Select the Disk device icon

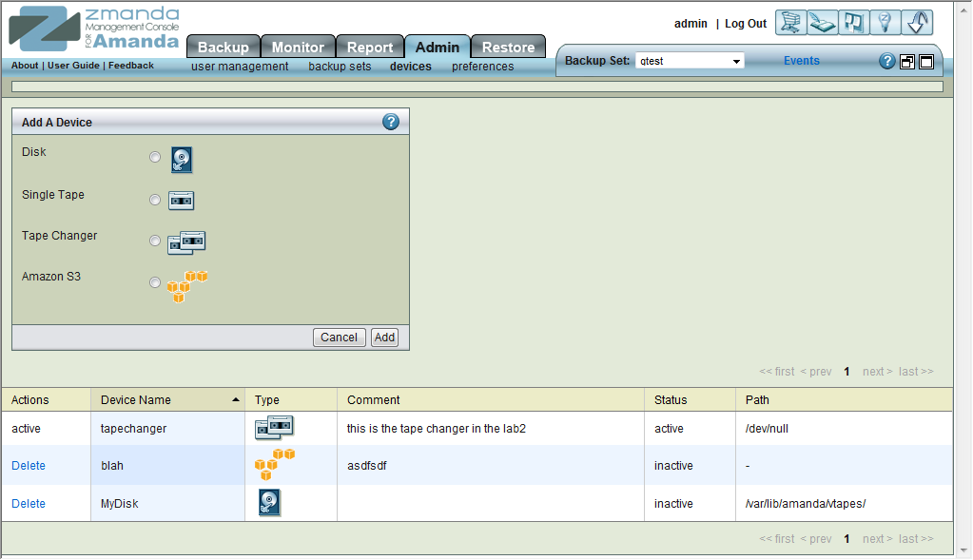click(181, 159)
